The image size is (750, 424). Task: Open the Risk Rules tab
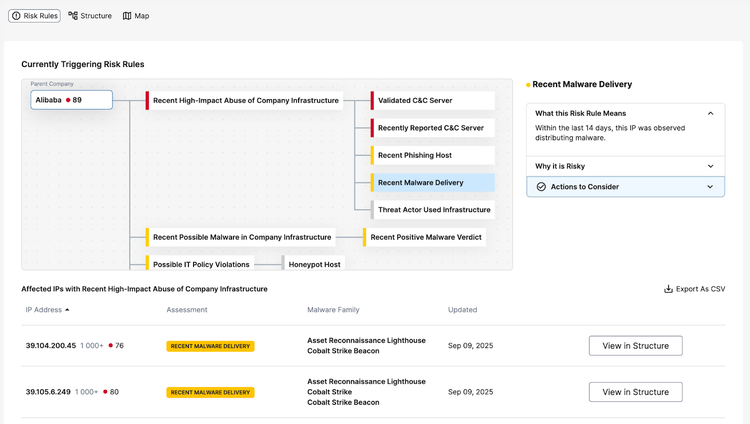pos(34,16)
